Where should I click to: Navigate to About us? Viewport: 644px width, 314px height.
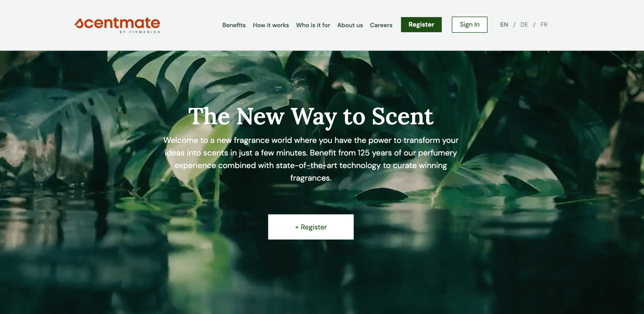(x=350, y=25)
